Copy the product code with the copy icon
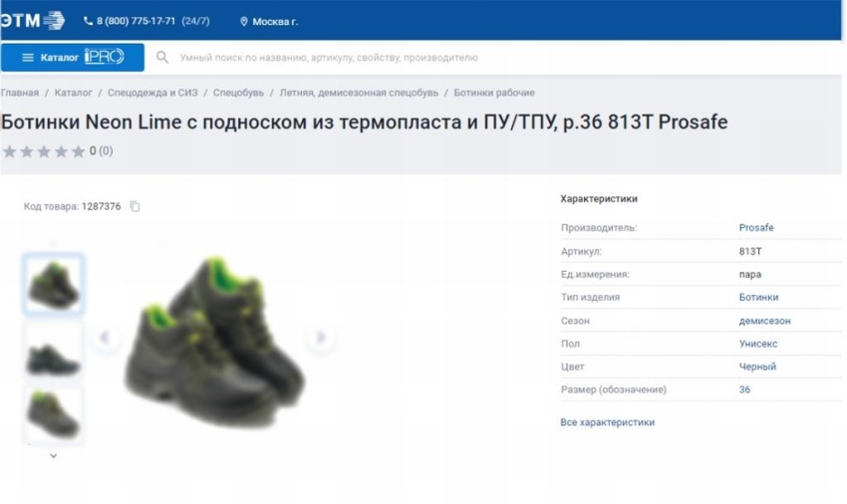This screenshot has width=847, height=504. tap(136, 206)
